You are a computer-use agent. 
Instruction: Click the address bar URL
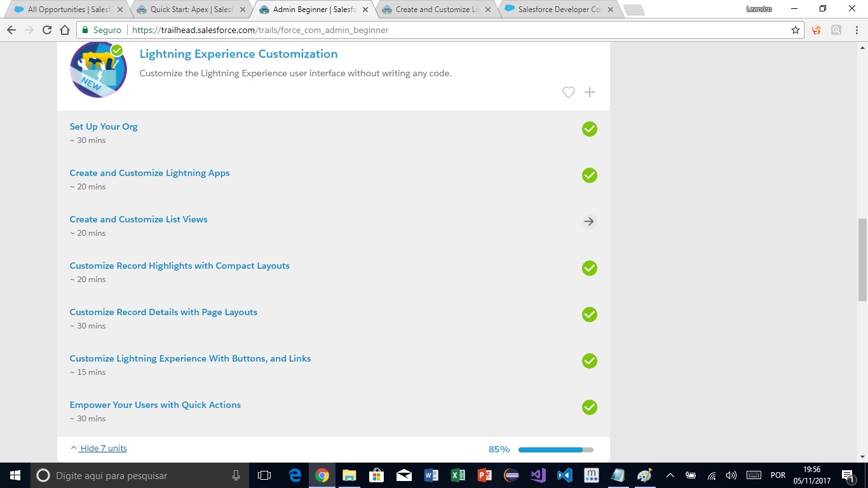click(260, 30)
